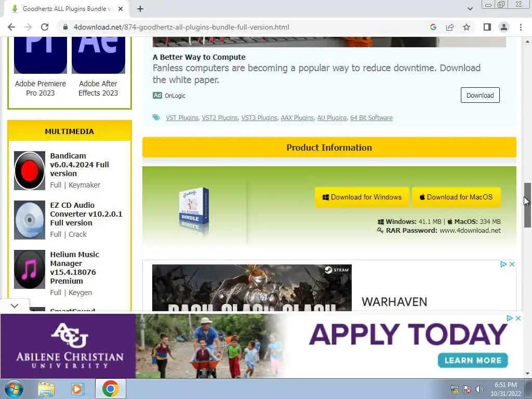Expand the tab search chevron
Image resolution: width=532 pixels, height=399 pixels.
click(470, 9)
